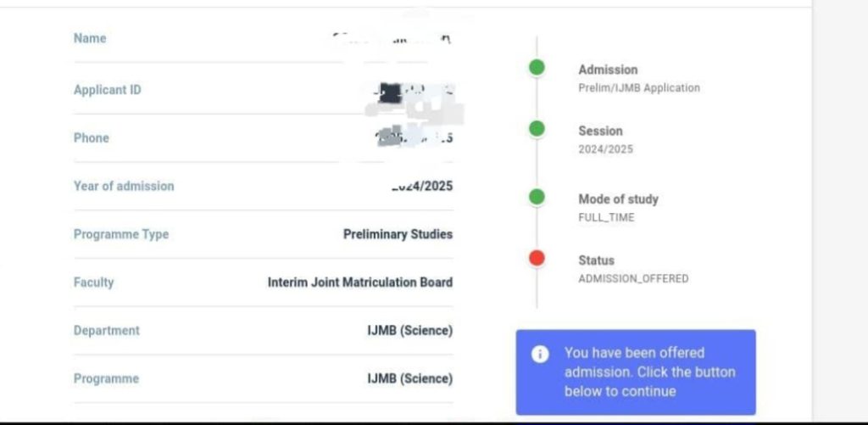868x425 pixels.
Task: Click the Programme row value IJMB (Science)
Action: point(409,378)
